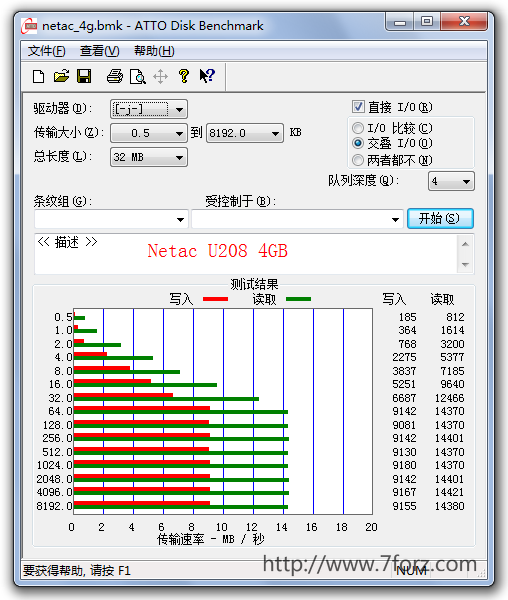The height and width of the screenshot is (600, 508).
Task: Click the 1024.0 transfer size label
Action: tap(54, 465)
